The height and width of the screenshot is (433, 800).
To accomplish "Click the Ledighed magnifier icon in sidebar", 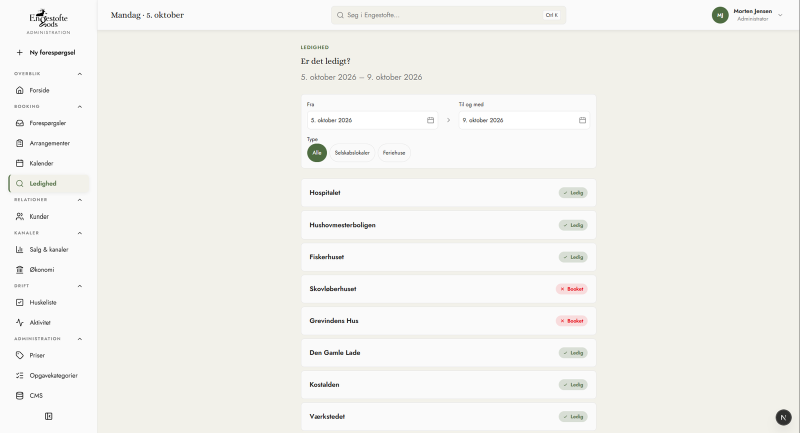I will (19, 184).
